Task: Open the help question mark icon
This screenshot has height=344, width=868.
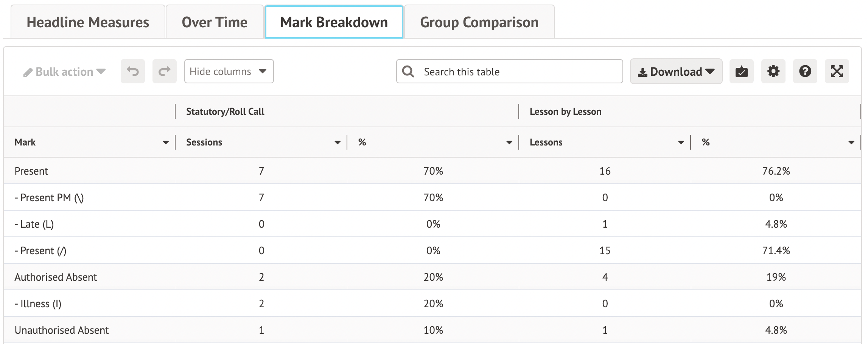Action: (805, 71)
